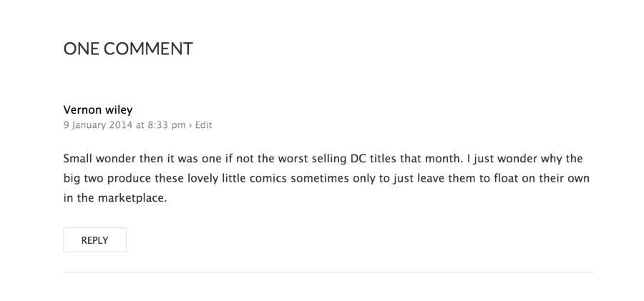Click the word "marketplace" in the comment
Image resolution: width=644 pixels, height=301 pixels.
[120, 198]
